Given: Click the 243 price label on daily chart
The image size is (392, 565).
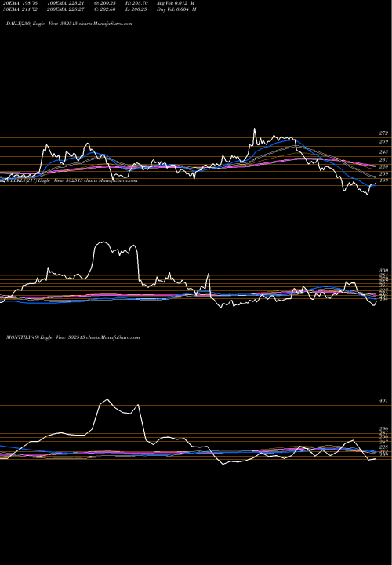Looking at the screenshot, I should click(383, 152).
